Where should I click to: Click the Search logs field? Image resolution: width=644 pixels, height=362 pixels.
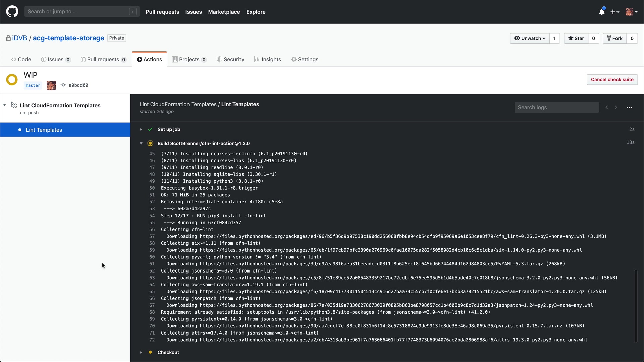point(556,107)
